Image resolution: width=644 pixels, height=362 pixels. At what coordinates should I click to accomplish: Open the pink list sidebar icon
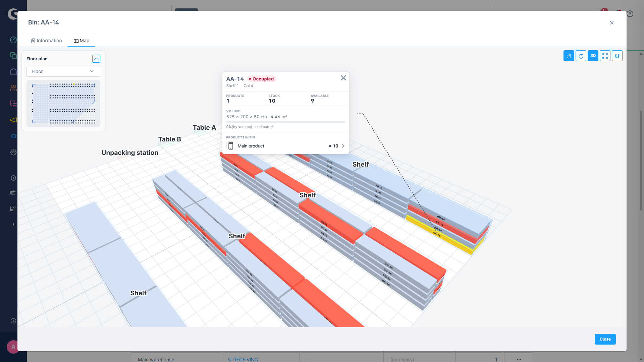pos(13,104)
